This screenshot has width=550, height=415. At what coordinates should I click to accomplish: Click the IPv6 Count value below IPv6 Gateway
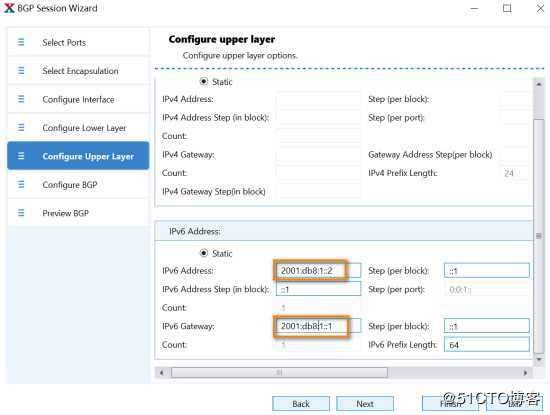[318, 344]
